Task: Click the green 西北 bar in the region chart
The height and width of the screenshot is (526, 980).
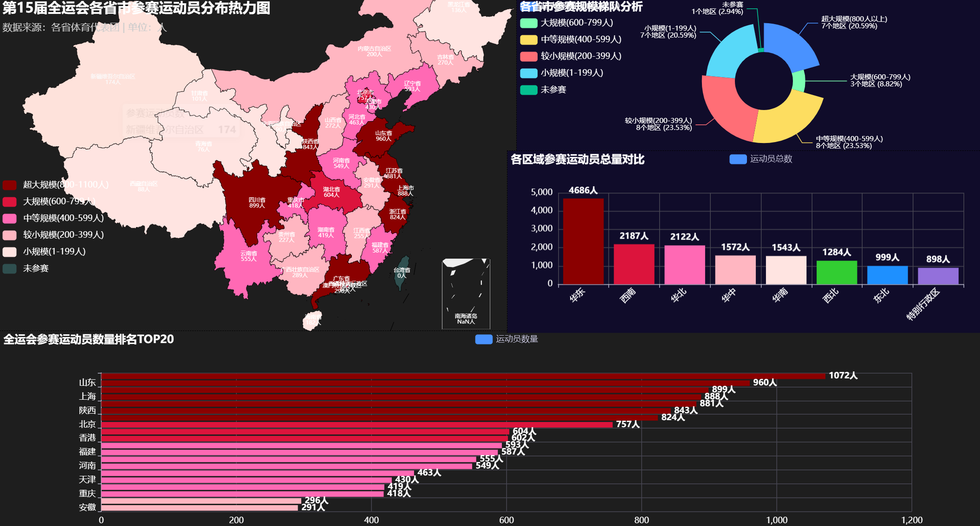Action: point(837,273)
